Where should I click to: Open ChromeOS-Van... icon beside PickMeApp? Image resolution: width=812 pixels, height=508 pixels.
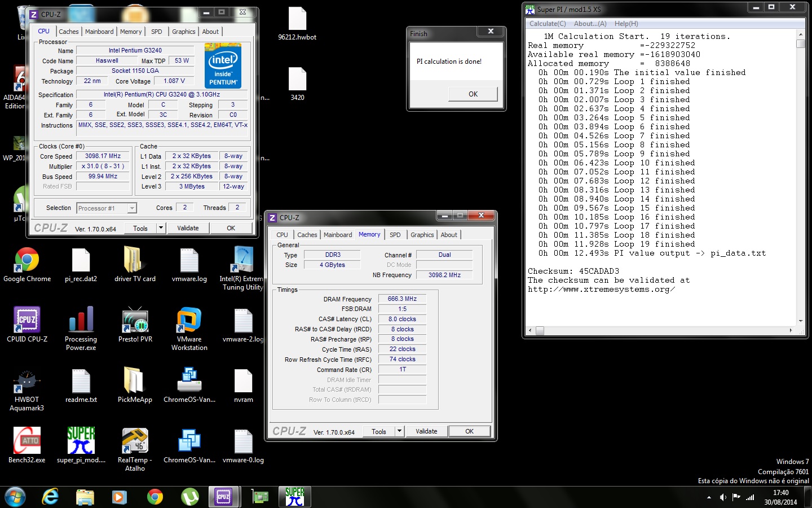tap(189, 386)
